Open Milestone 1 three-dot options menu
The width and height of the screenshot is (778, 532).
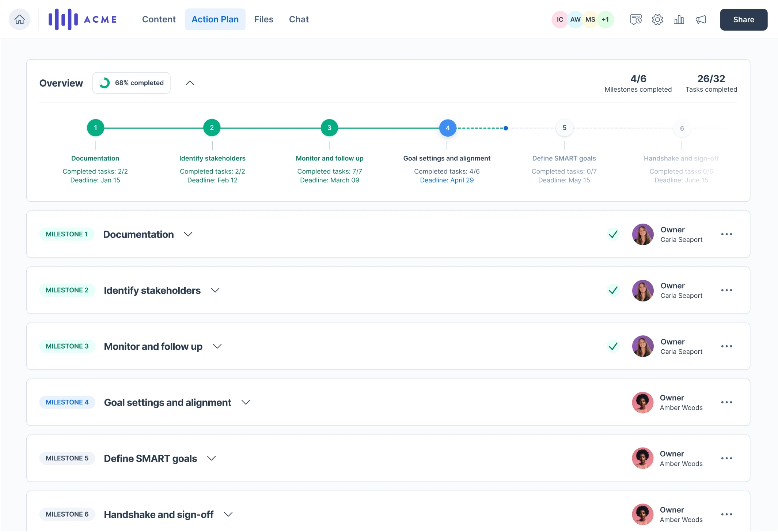(x=726, y=234)
